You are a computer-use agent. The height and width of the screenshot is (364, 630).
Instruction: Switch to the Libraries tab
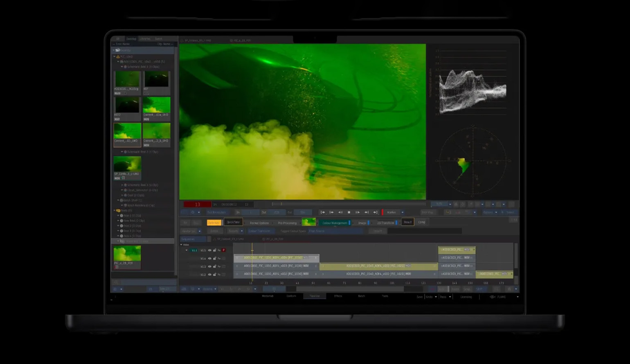(145, 39)
